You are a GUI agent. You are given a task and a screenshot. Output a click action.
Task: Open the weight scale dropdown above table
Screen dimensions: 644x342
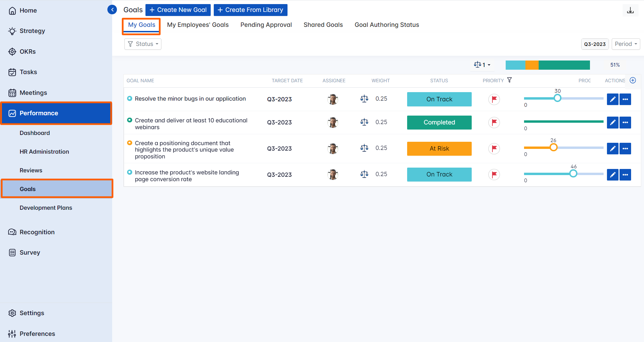click(482, 65)
